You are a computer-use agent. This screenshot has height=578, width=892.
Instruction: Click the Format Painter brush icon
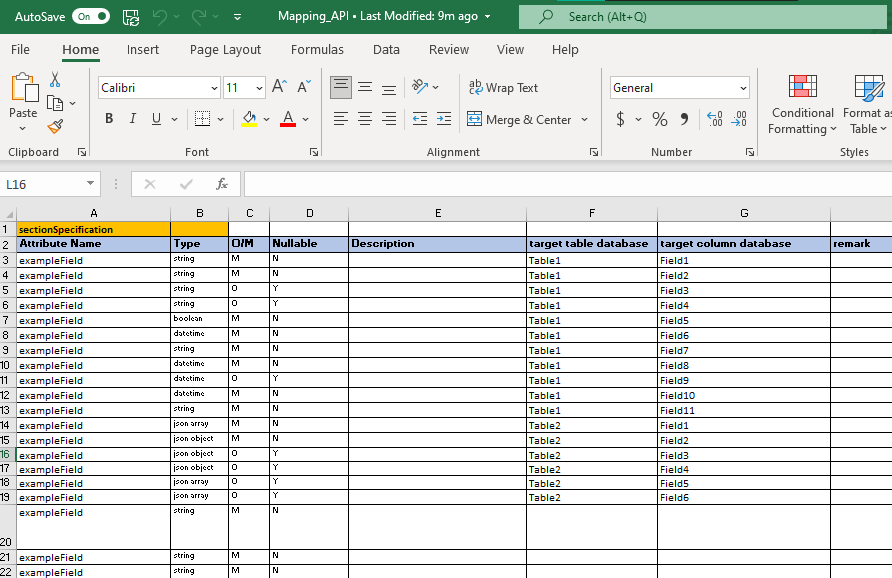click(55, 126)
